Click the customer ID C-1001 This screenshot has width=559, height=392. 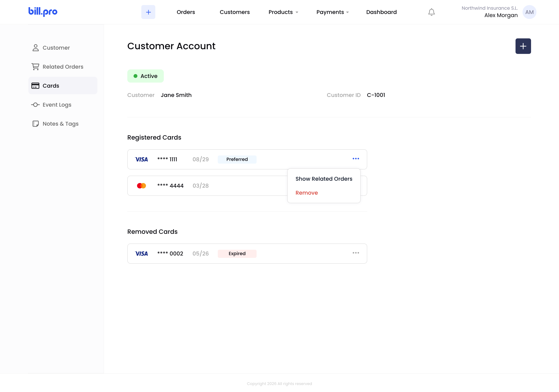(376, 95)
